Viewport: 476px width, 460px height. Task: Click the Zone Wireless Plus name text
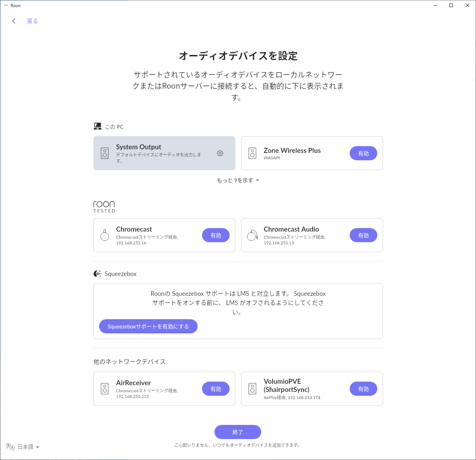[x=292, y=150]
